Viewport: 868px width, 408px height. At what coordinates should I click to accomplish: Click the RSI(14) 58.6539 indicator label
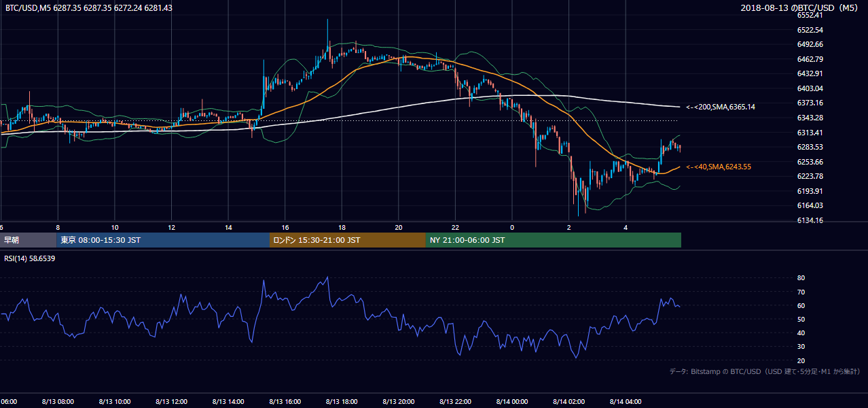(30, 258)
